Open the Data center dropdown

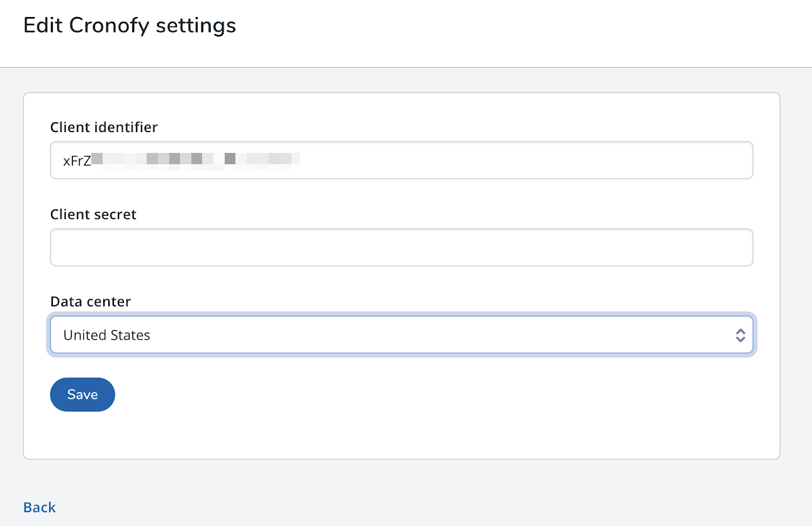402,335
